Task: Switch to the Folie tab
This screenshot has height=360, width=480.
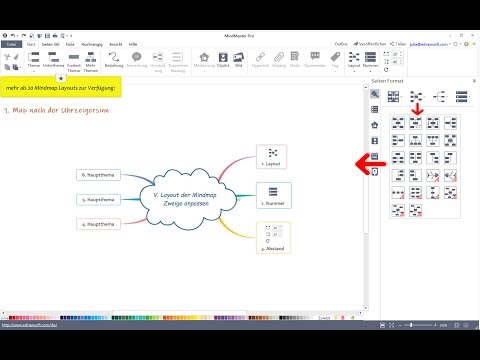Action: click(70, 44)
